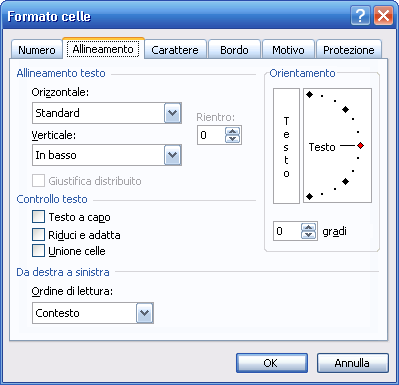399x385 pixels.
Task: Click the red diamond orientation marker
Action: 360,146
